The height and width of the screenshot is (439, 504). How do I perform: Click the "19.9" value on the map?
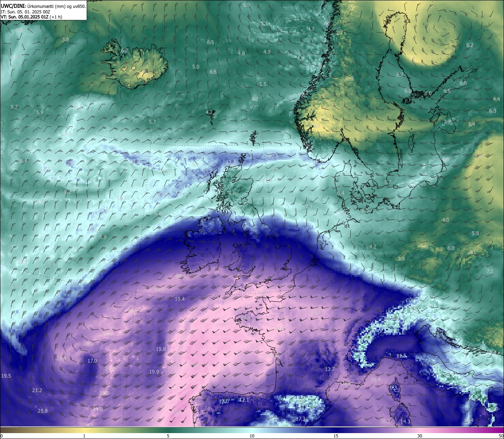pos(154,372)
